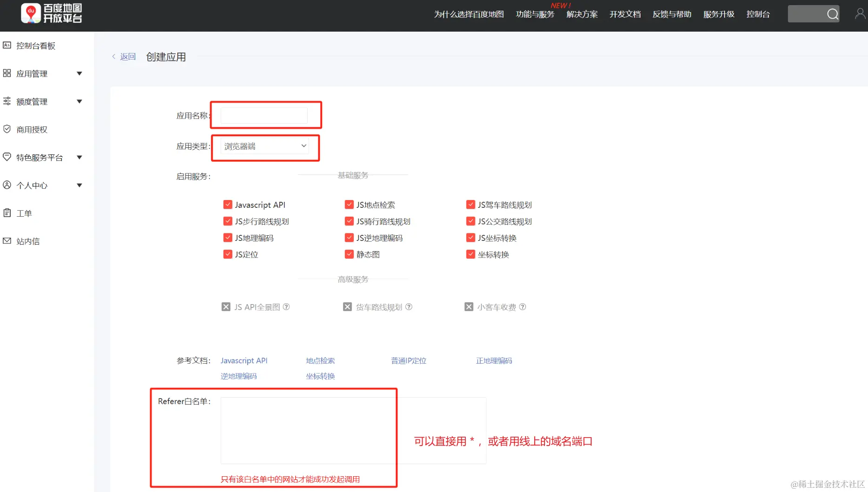The image size is (868, 492).
Task: Uncheck the JS驾车路线规划 checkbox
Action: (471, 205)
